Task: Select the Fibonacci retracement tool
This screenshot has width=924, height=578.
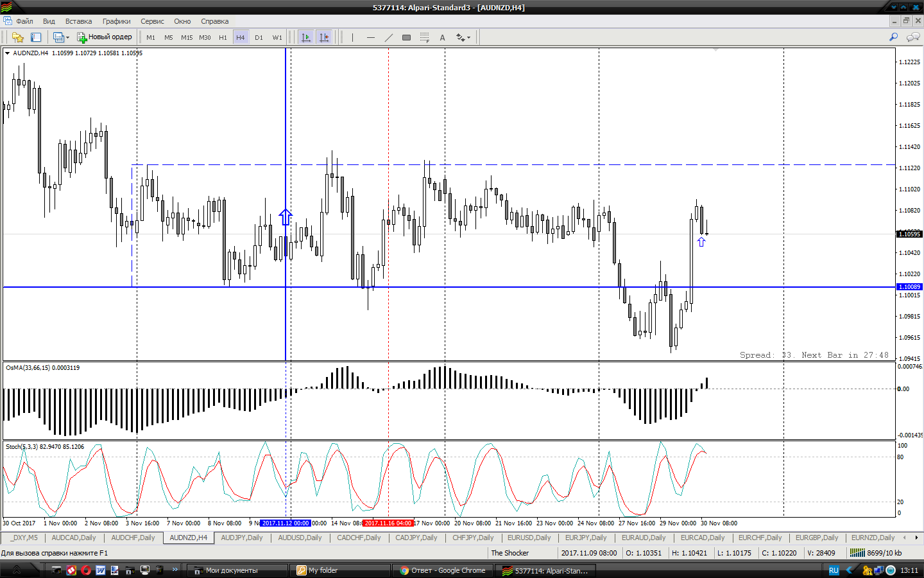Action: (x=424, y=37)
